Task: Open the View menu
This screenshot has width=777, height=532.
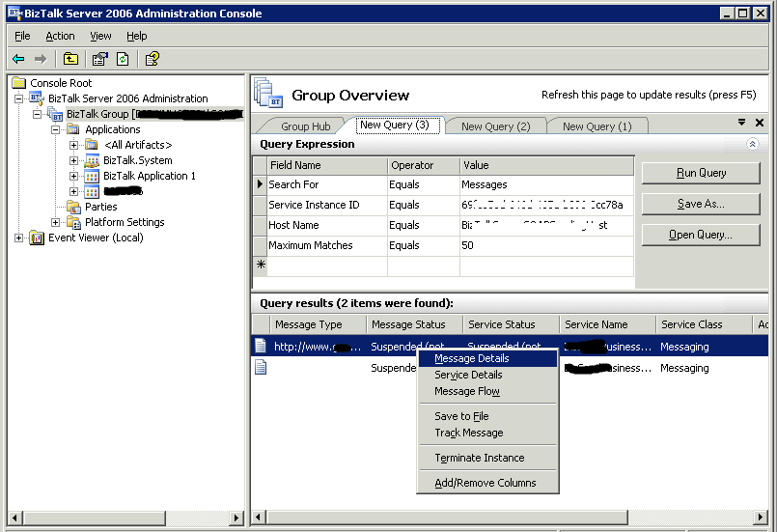Action: tap(100, 36)
